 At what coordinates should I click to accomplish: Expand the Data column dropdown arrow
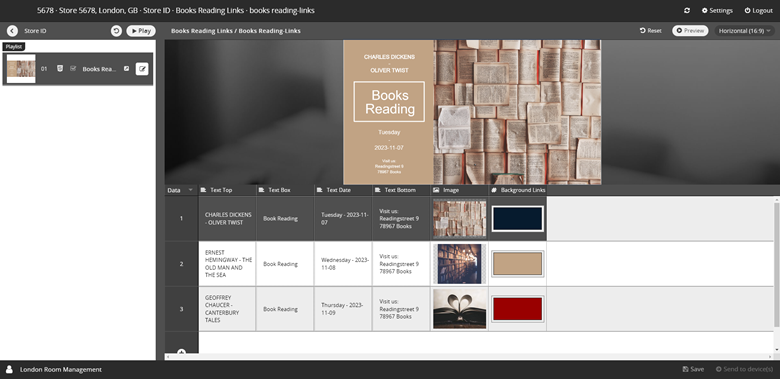coord(190,190)
